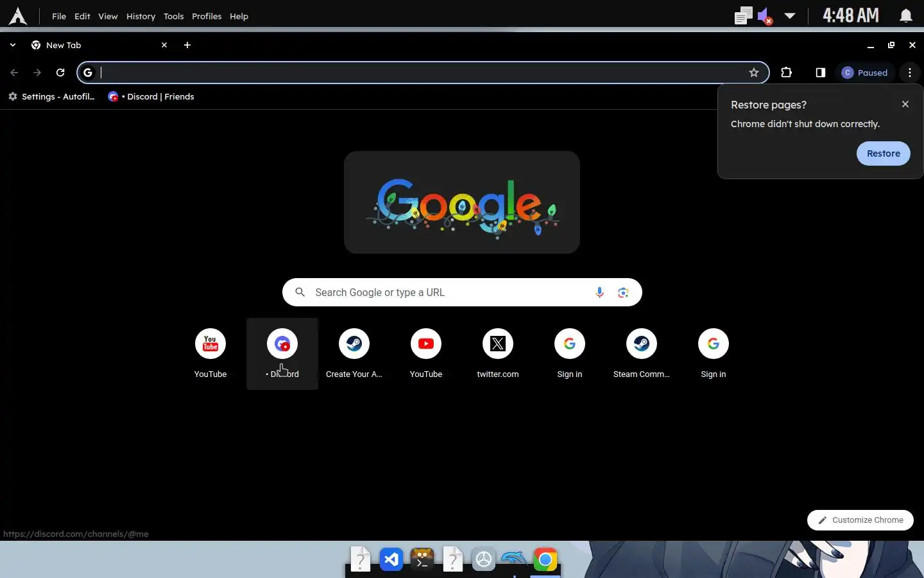Click the magnifier icon in the search box
Viewport: 924px width, 578px height.
point(300,292)
